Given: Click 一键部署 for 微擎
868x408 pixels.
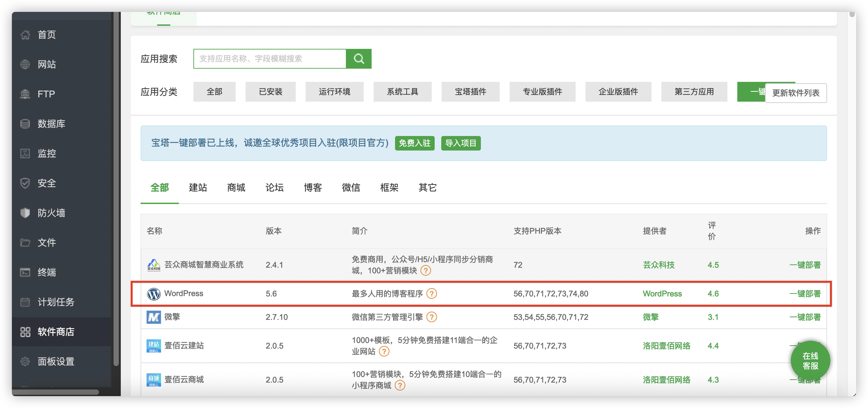Looking at the screenshot, I should click(805, 317).
